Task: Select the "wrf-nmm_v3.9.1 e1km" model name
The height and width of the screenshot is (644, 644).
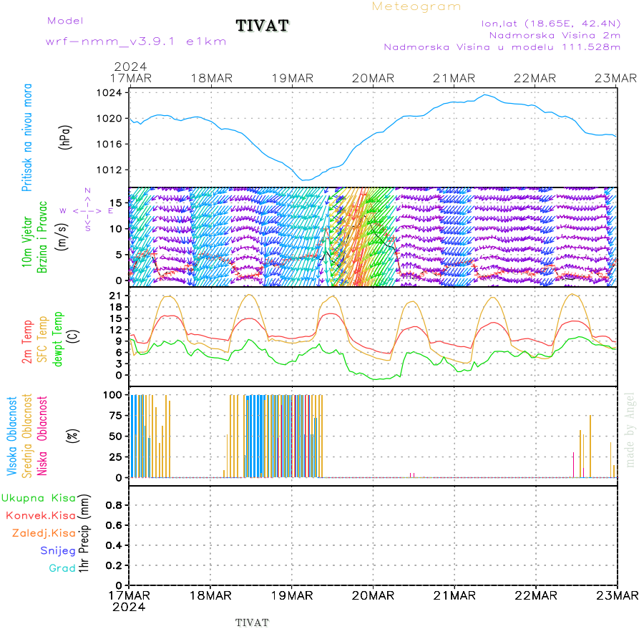Action: coord(136,42)
